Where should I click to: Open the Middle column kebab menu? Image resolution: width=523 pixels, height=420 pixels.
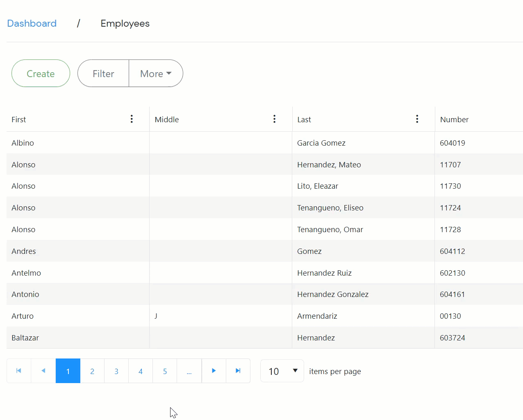pos(274,119)
